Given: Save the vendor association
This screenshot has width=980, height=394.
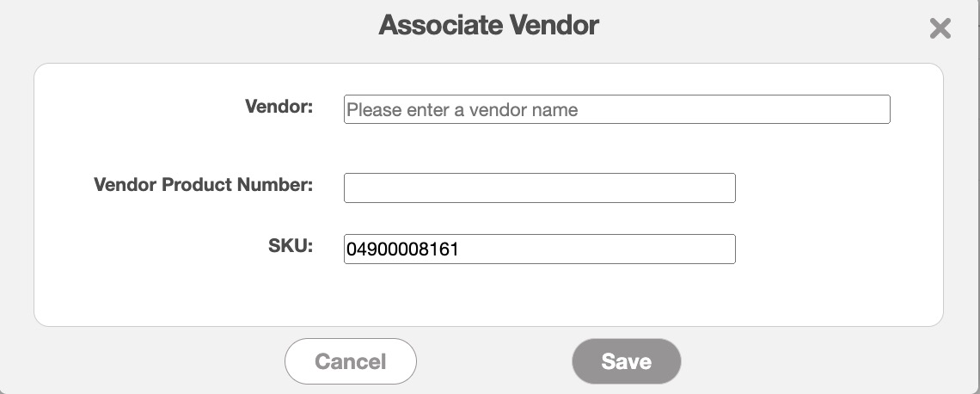Looking at the screenshot, I should click(x=626, y=361).
